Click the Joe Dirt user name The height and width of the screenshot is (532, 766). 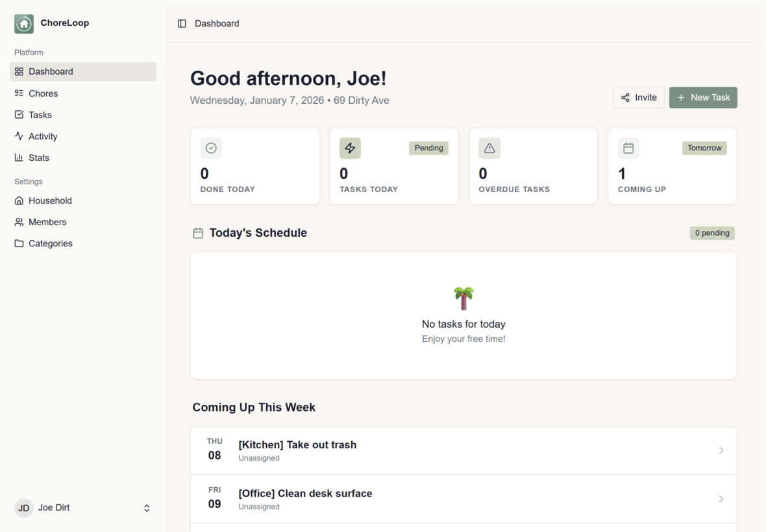coord(54,507)
